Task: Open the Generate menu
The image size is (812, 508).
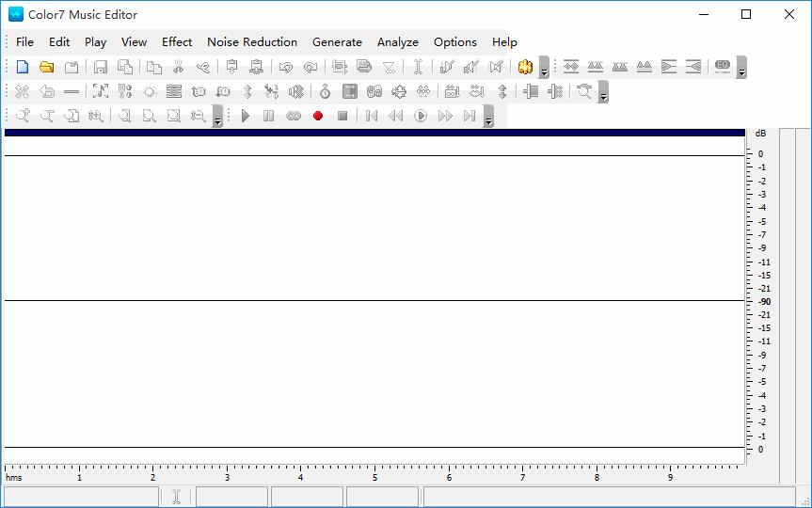Action: pyautogui.click(x=337, y=42)
